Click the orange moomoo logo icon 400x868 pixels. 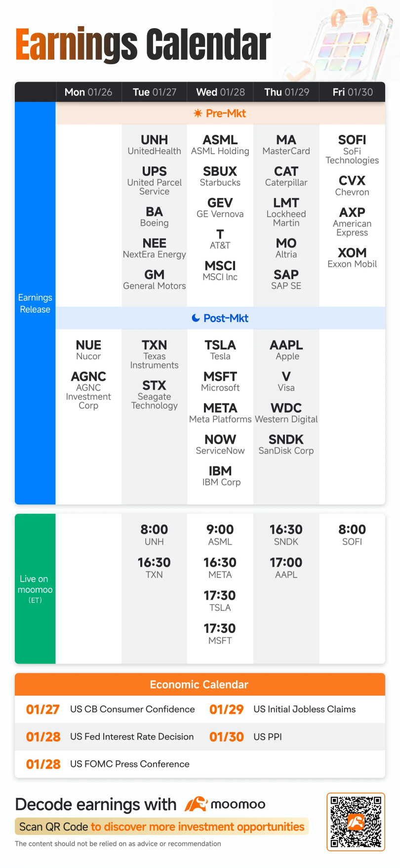point(196,804)
